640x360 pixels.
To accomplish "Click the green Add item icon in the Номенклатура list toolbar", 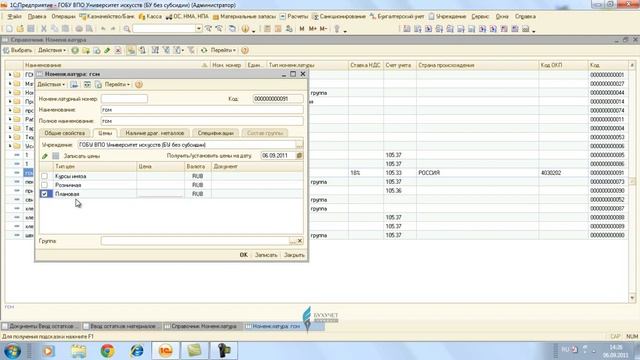I will [75, 51].
